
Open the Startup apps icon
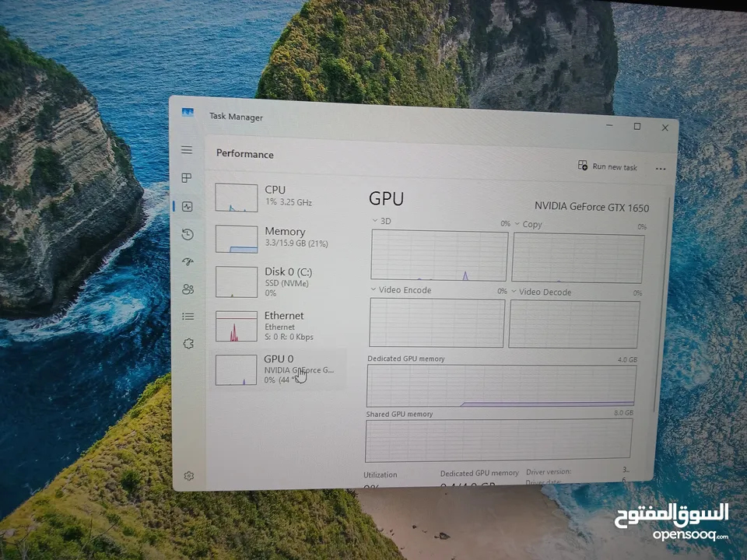tap(188, 261)
